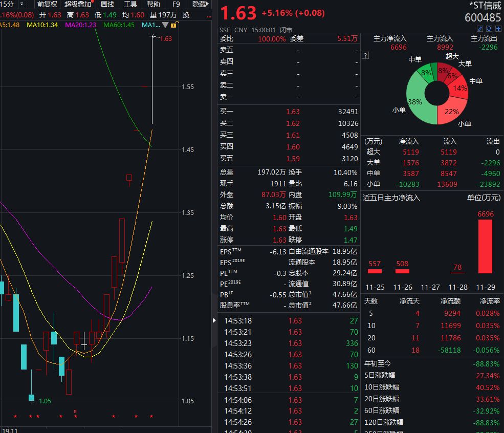Open the 15分 period dropdown arrow
The height and width of the screenshot is (433, 504).
click(21, 4)
